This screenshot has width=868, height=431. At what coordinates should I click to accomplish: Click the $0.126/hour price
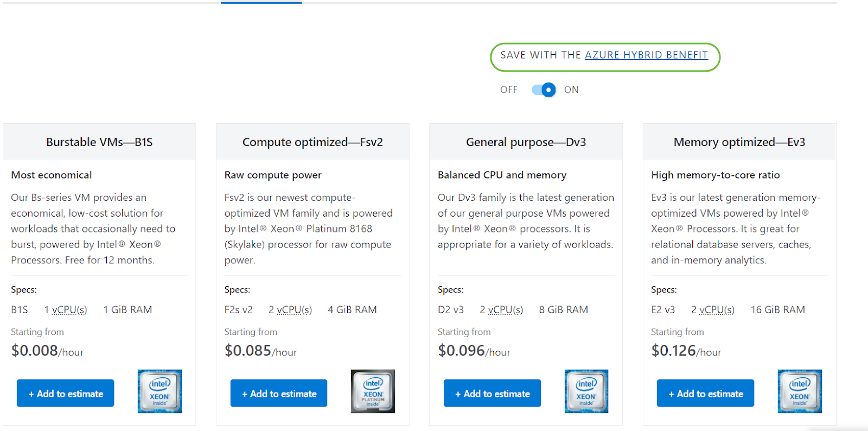(x=686, y=351)
